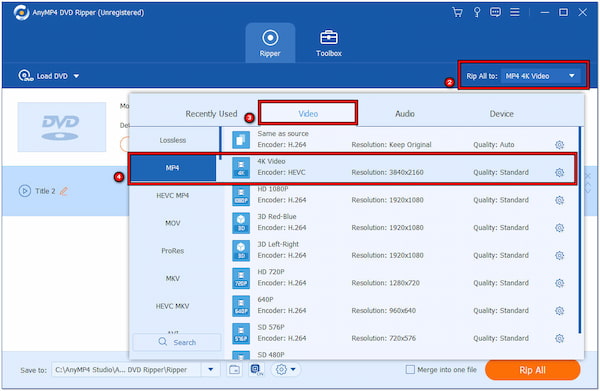Select 'Resolution: Keep Original' text
Screen dimensions: 600x391
tap(391, 145)
